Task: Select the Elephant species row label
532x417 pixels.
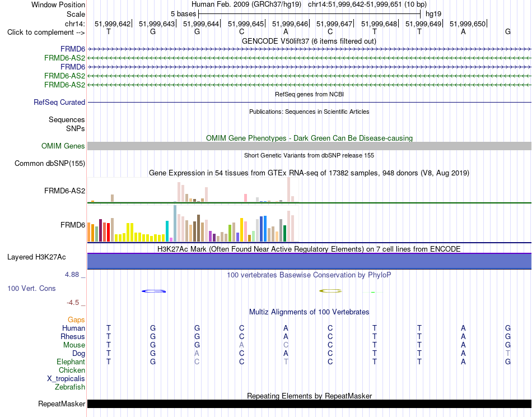Action: point(71,362)
